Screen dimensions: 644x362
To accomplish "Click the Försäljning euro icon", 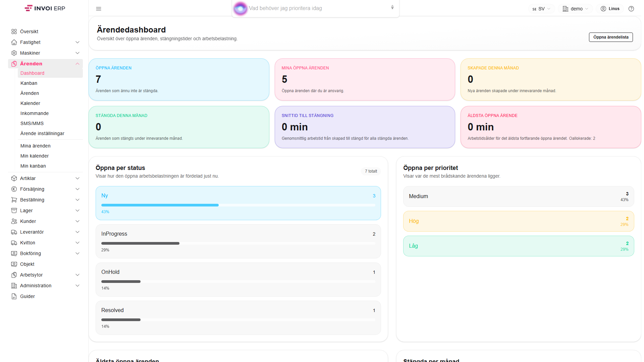I will coord(14,189).
